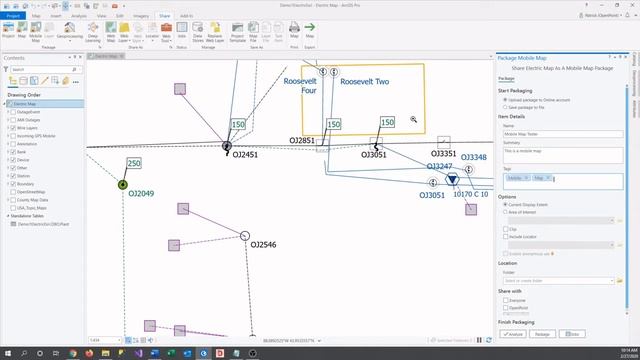Open the Geoprocessing package tool

click(69, 32)
